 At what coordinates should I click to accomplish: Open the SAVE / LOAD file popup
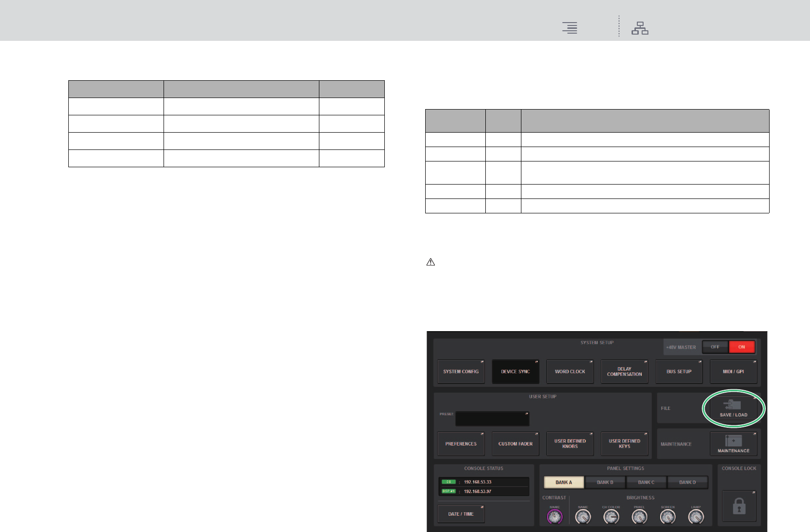click(x=734, y=409)
